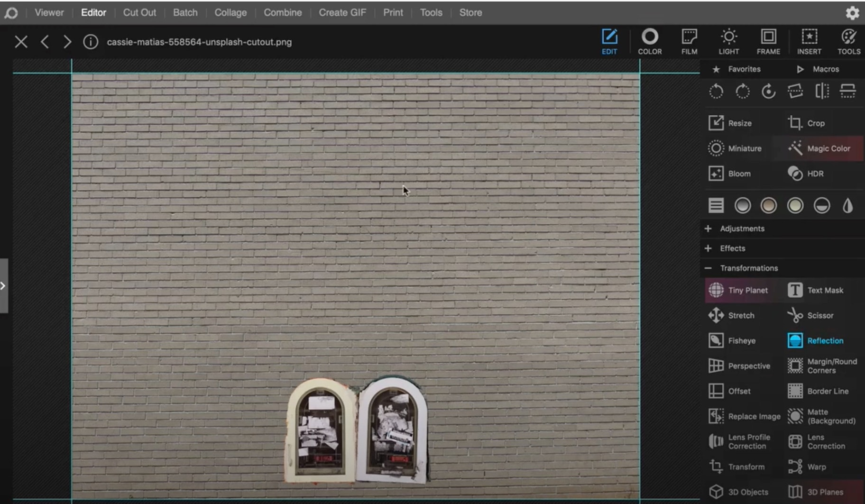The width and height of the screenshot is (865, 504).
Task: Collapse the Transformations section
Action: 748,268
